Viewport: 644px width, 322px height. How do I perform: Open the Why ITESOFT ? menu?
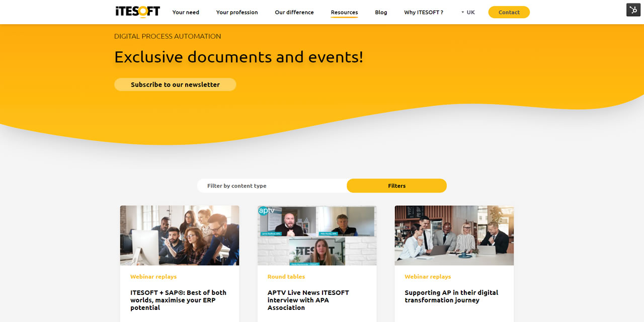point(423,12)
